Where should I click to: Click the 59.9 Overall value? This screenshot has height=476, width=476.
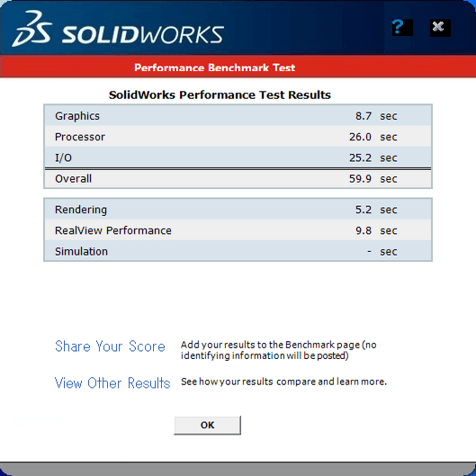coord(360,179)
